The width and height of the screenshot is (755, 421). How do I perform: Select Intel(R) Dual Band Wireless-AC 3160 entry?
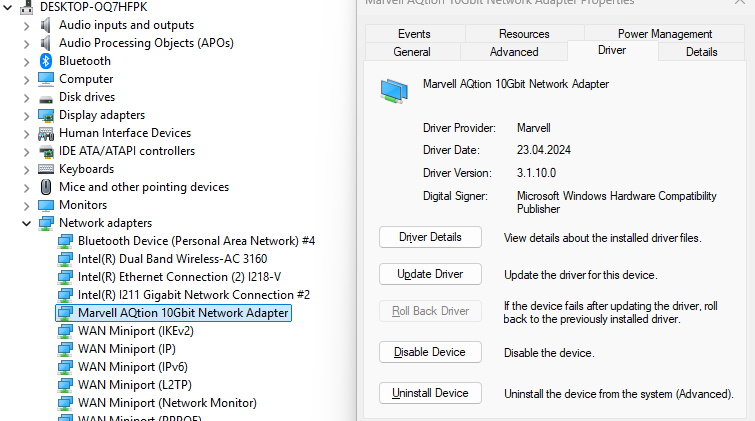pyautogui.click(x=172, y=259)
